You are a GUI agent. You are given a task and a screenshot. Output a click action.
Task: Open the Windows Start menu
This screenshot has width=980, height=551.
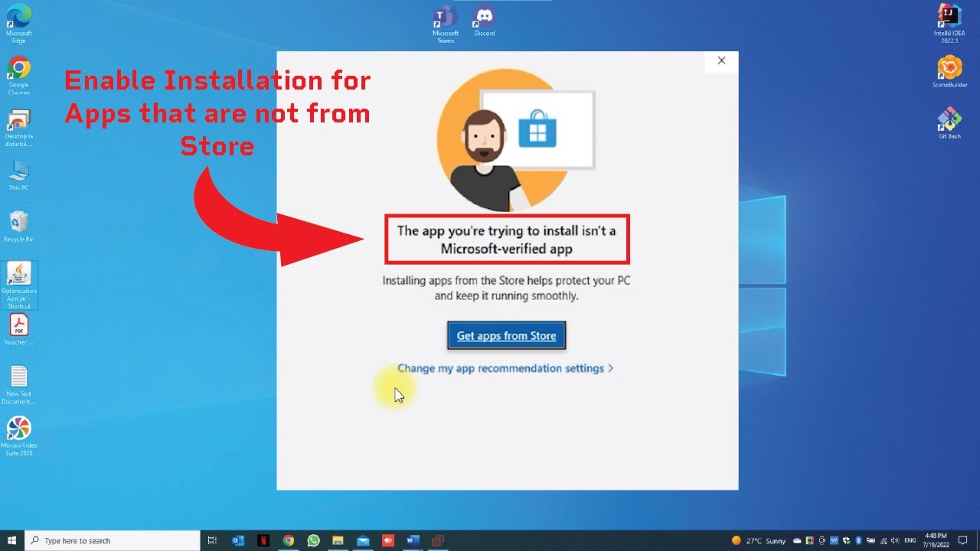pyautogui.click(x=12, y=540)
